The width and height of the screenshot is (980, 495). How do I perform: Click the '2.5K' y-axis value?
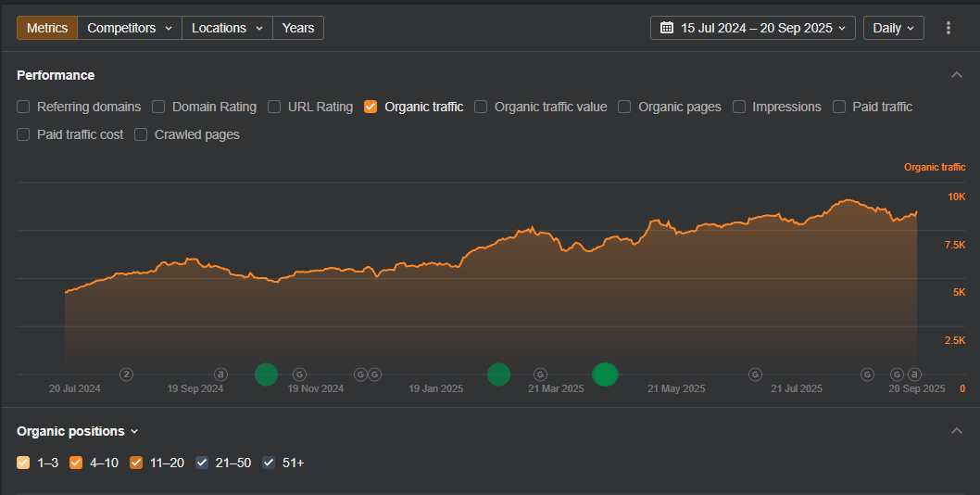point(955,340)
